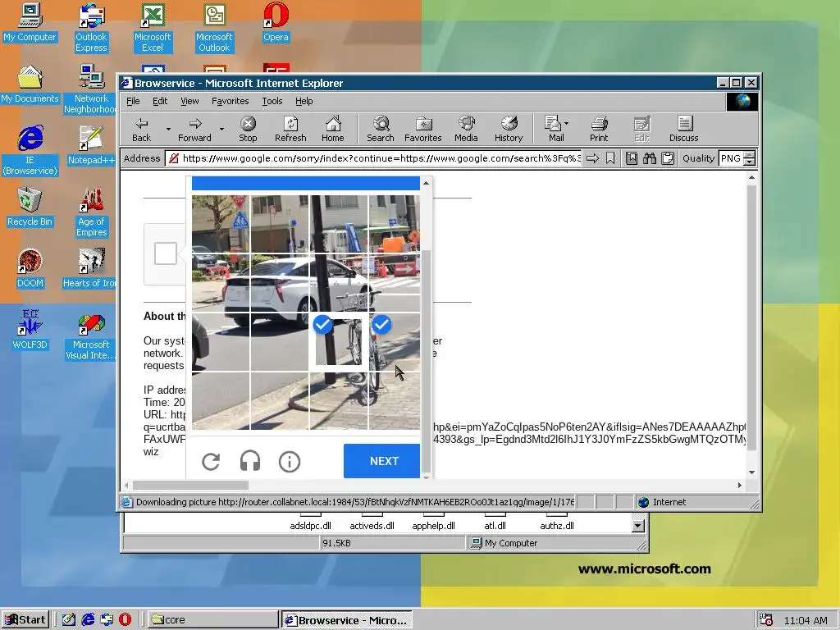The image size is (840, 630).
Task: Uncheck the right checked bicycle tile
Action: 395,342
